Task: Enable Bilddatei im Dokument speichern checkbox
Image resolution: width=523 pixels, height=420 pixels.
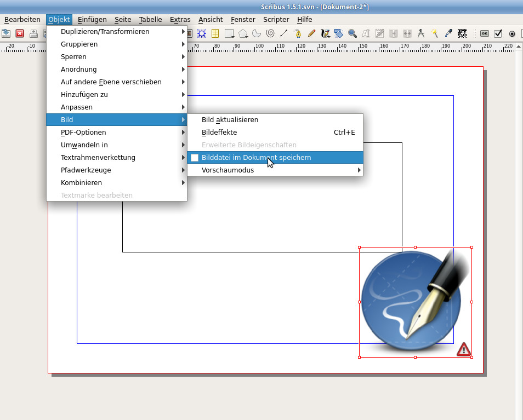Action: point(195,158)
